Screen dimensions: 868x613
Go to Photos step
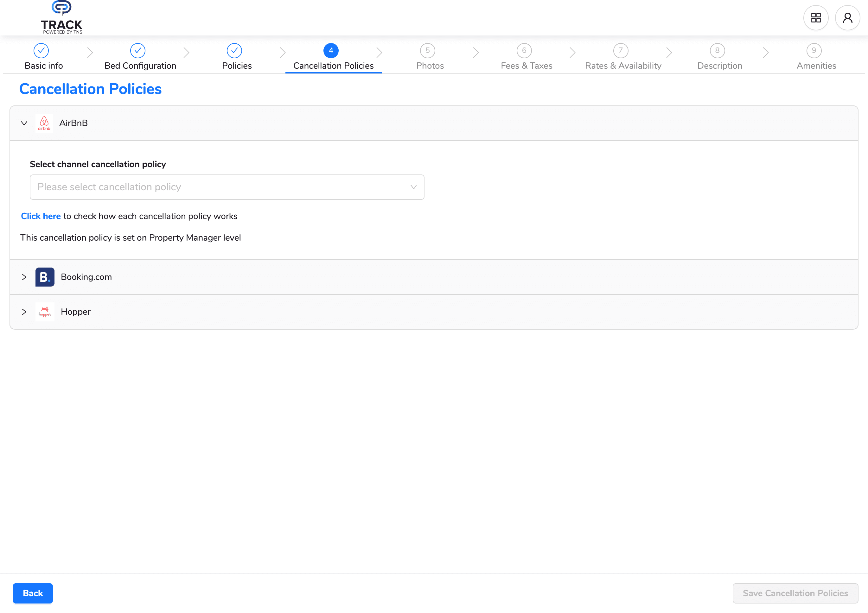click(x=430, y=66)
